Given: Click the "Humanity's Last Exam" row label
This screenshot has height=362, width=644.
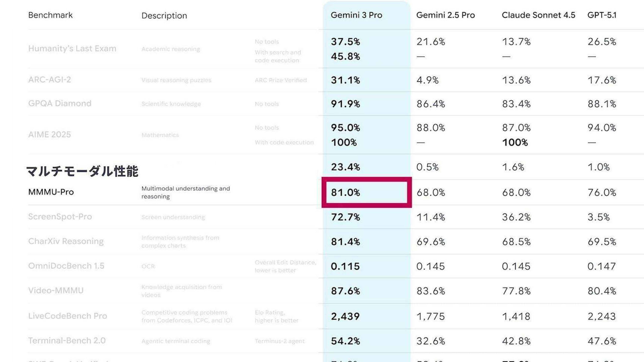Looking at the screenshot, I should [x=72, y=48].
